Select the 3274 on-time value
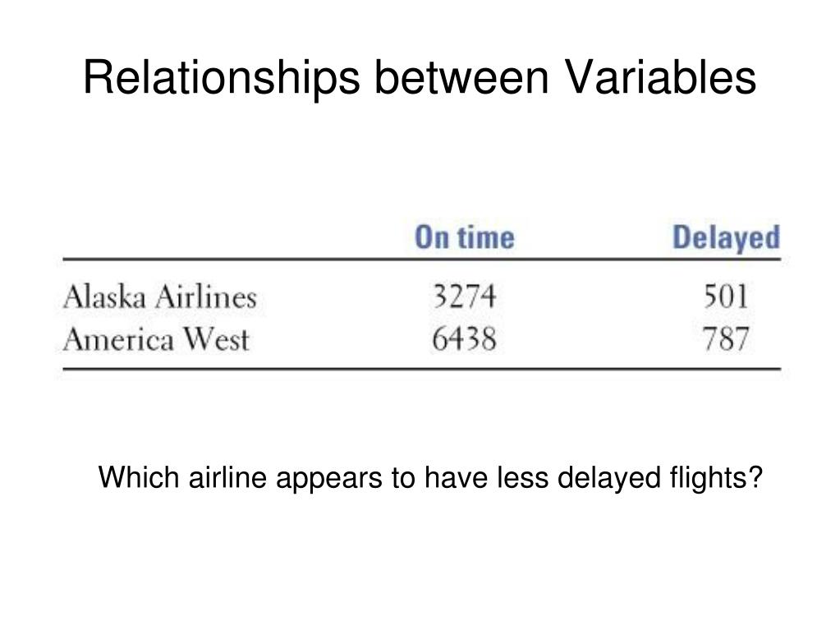 tap(465, 297)
